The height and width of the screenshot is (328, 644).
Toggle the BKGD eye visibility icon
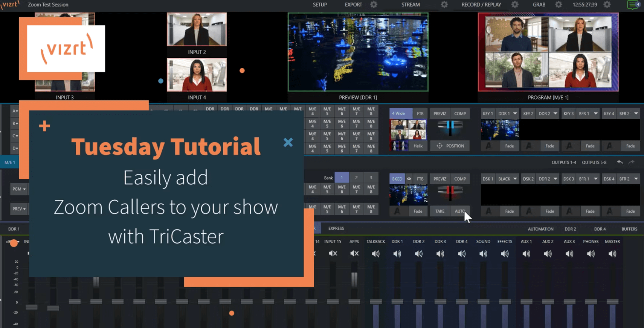(409, 179)
